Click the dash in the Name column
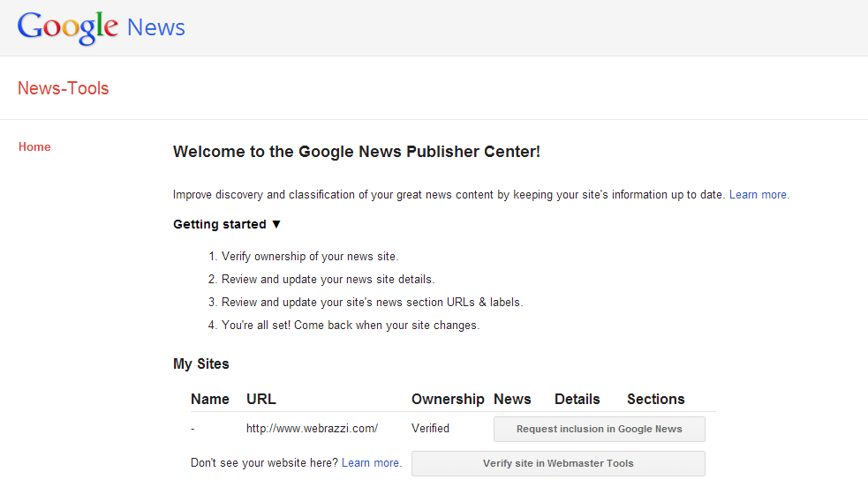Viewport: 868px width, 487px height. (x=192, y=429)
